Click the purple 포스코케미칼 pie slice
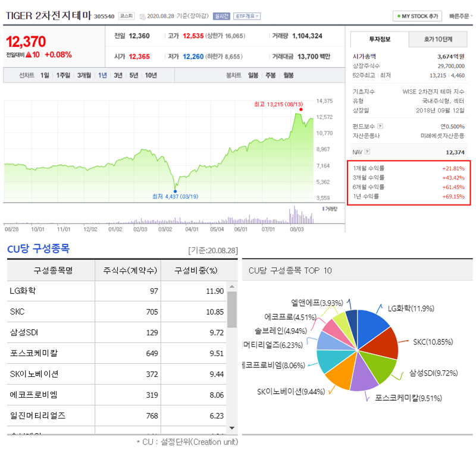This screenshot has width=476, height=453. click(363, 376)
